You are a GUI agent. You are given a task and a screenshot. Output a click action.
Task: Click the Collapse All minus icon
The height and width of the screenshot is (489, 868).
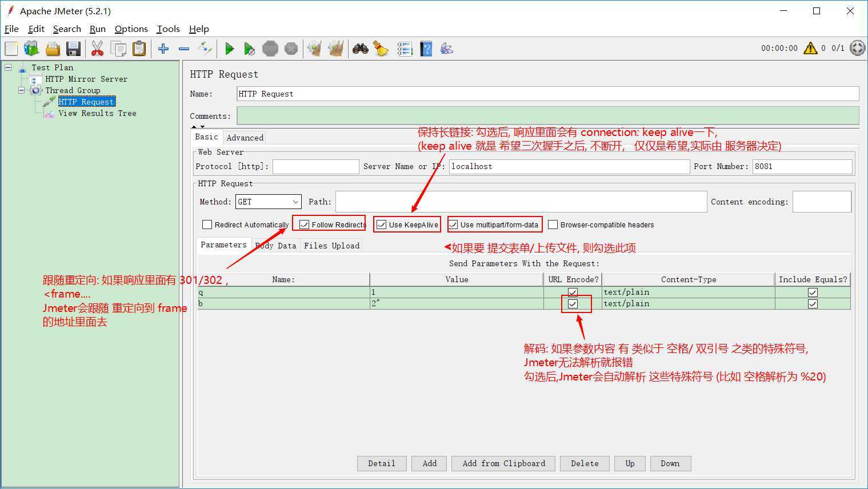(x=184, y=49)
